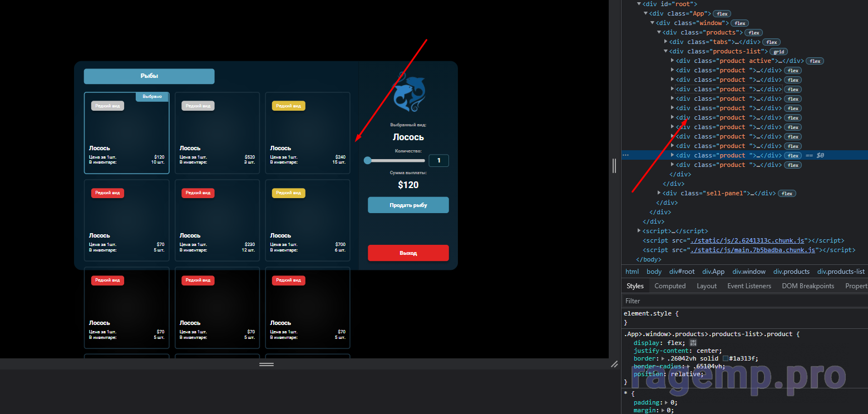Collapse the div class="window" node

click(x=652, y=23)
